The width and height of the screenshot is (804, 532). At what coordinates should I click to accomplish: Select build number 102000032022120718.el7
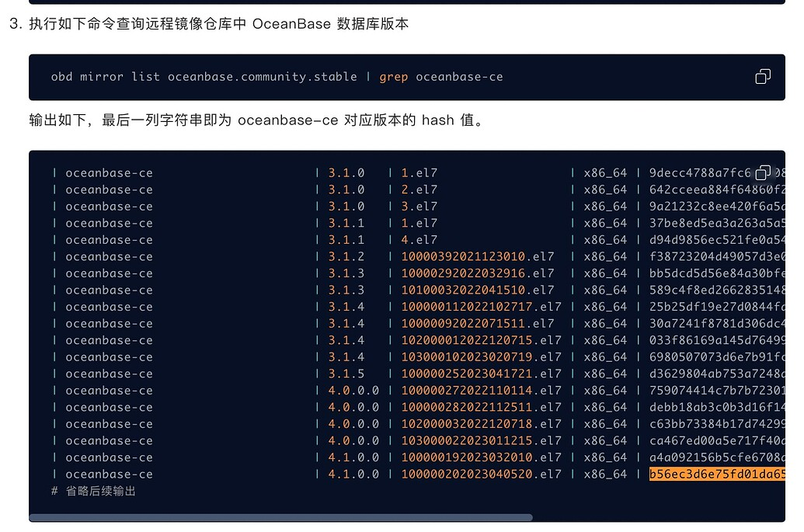(x=481, y=424)
